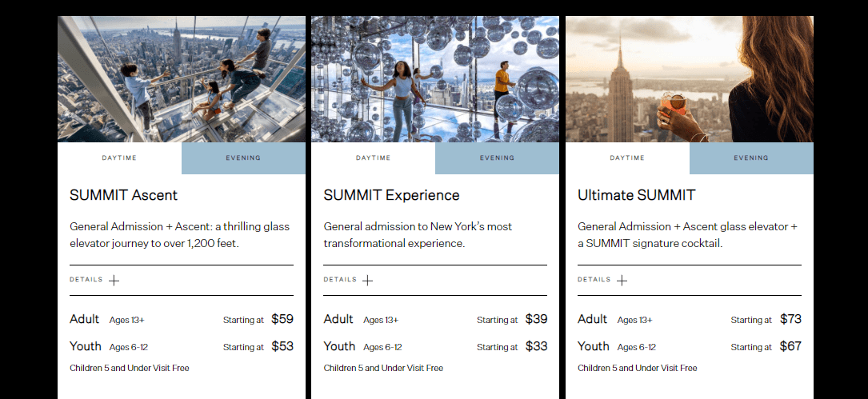Click the SUMMIT Experience heading
The image size is (868, 399).
click(391, 195)
